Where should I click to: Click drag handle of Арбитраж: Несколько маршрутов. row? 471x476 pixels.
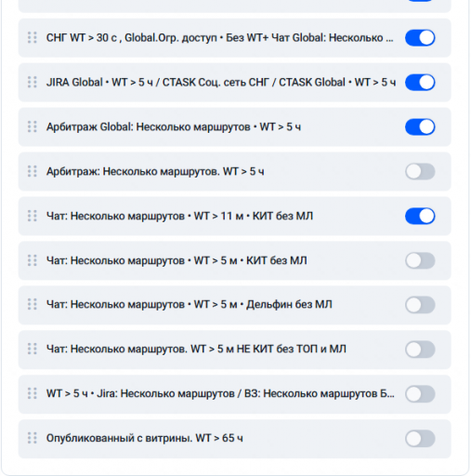(33, 171)
